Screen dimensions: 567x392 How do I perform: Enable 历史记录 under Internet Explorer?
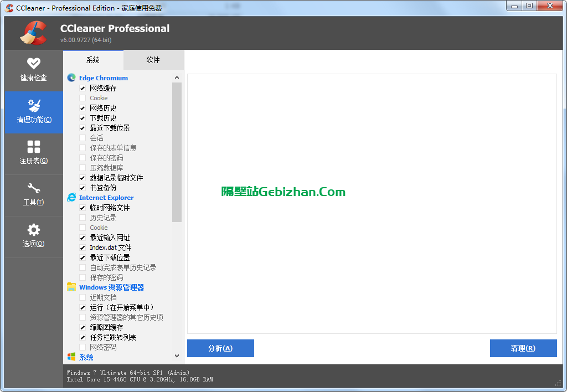tap(83, 218)
